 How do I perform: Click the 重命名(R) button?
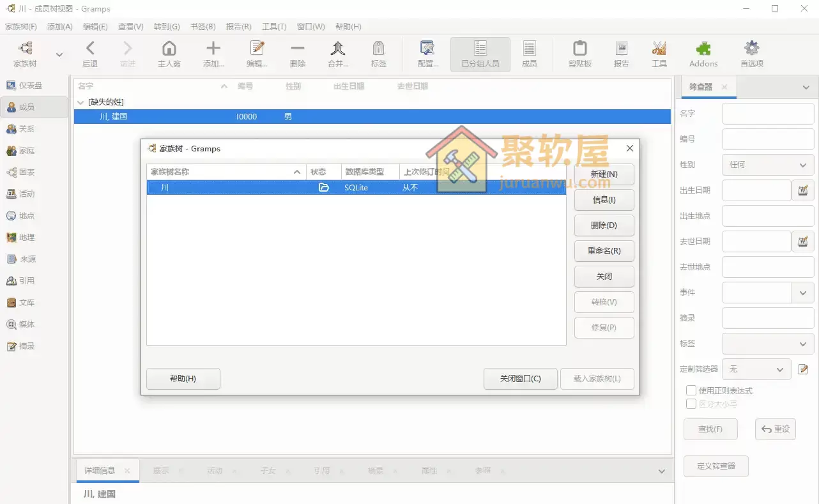pos(604,250)
